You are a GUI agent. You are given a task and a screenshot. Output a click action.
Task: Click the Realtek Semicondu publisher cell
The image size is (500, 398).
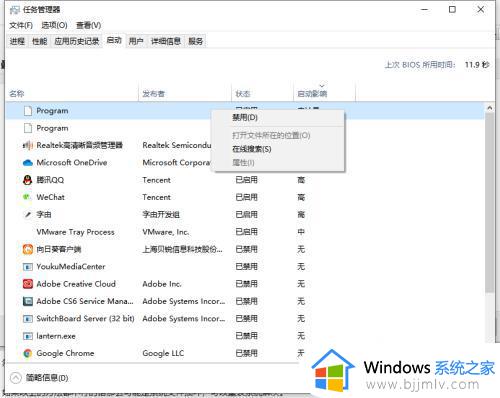click(x=177, y=145)
